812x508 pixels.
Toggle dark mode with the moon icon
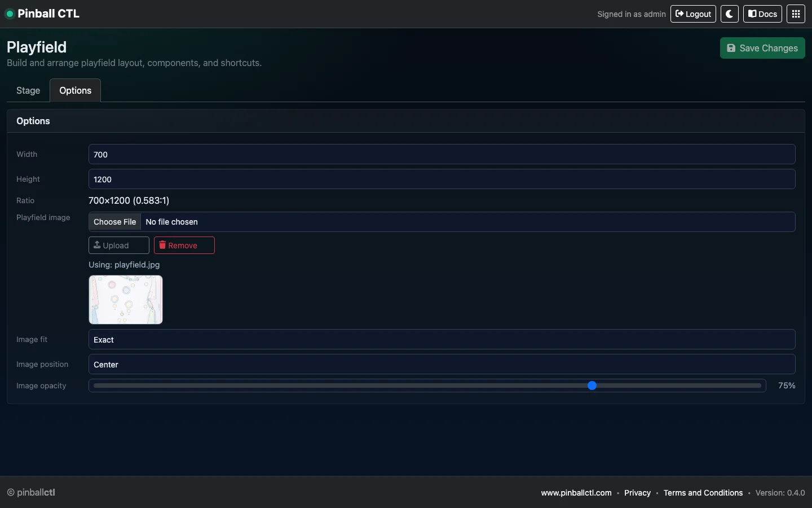pyautogui.click(x=729, y=14)
